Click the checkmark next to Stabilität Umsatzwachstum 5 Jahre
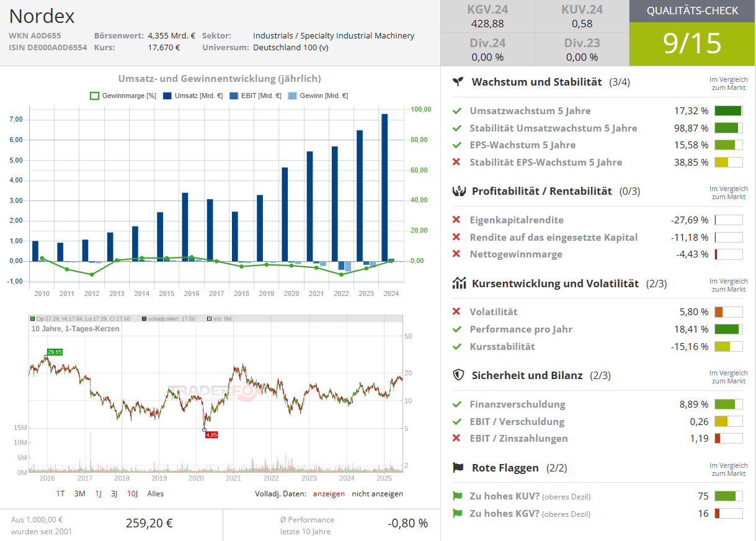The height and width of the screenshot is (541, 756). [457, 128]
